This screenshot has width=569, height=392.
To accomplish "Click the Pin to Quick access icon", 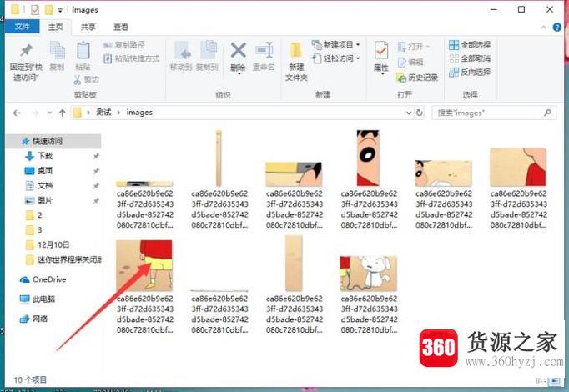I will coord(26,51).
